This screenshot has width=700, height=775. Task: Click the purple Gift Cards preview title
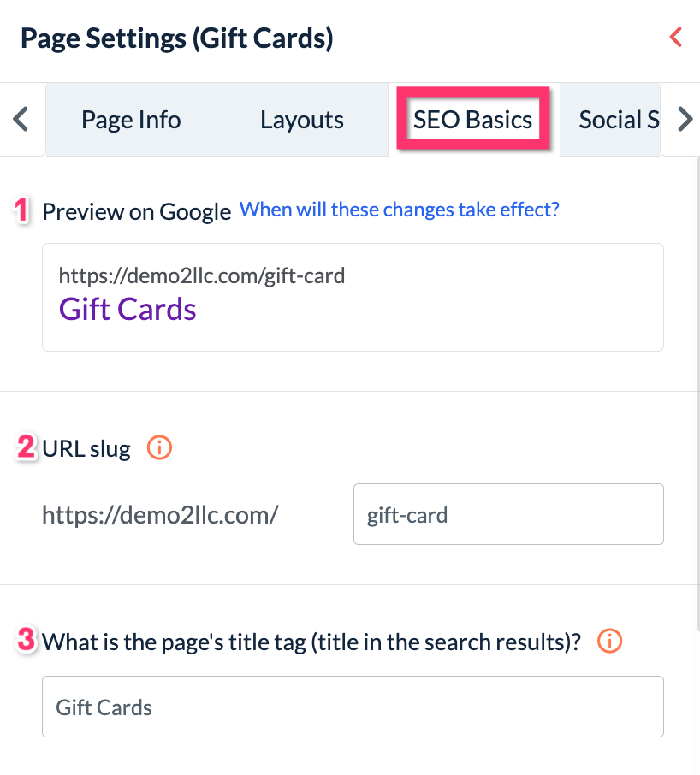(x=128, y=309)
